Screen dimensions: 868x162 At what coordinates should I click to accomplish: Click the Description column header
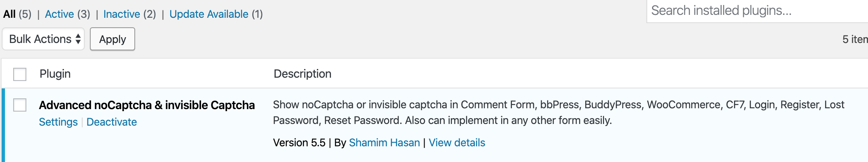pos(303,74)
